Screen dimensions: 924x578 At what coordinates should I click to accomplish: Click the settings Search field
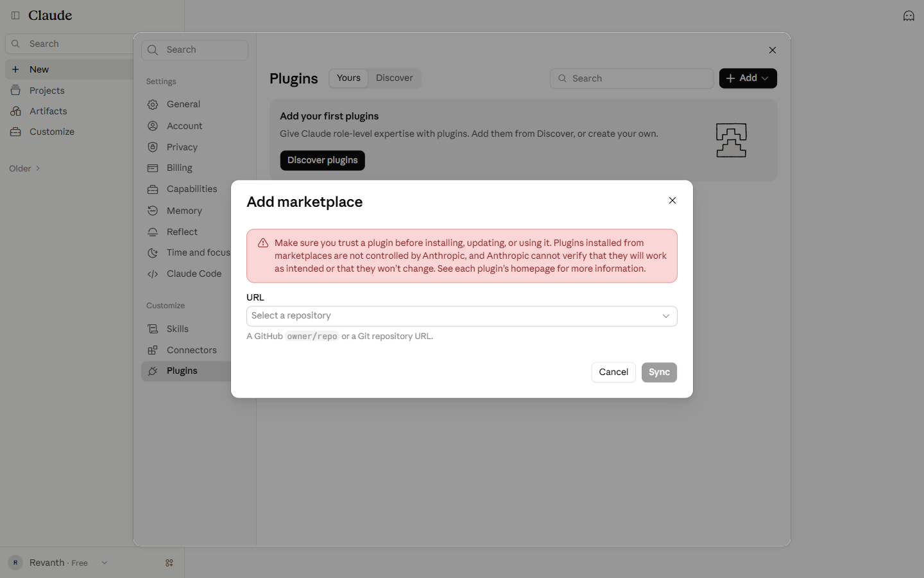194,50
